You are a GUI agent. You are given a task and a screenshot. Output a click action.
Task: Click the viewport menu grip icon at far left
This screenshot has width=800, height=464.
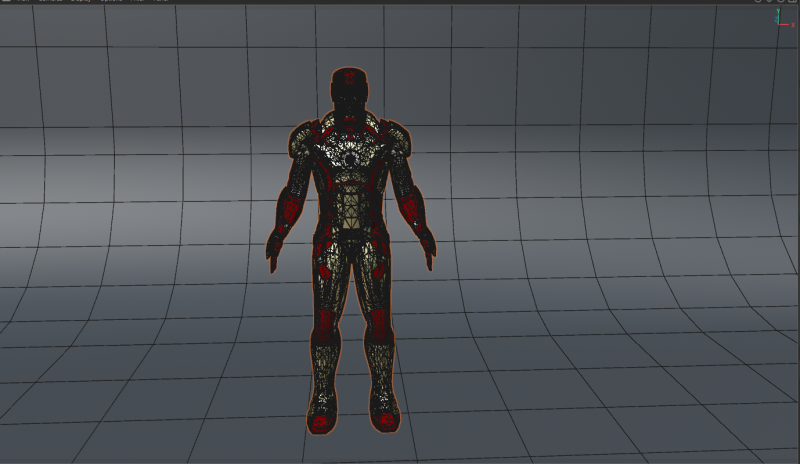(x=5, y=1)
